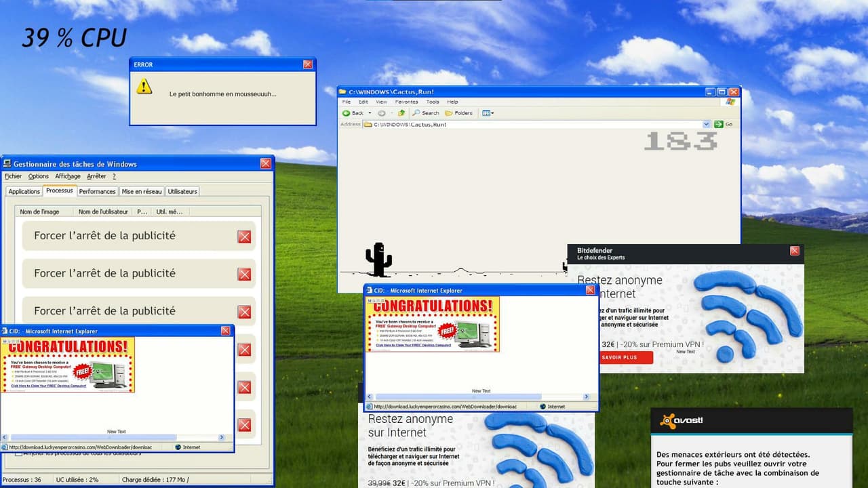The width and height of the screenshot is (868, 488).
Task: Click the 183 score counter in the game
Action: click(680, 141)
